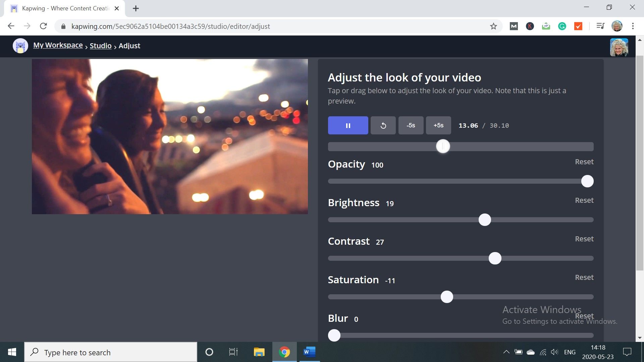Open a new browser tab
The height and width of the screenshot is (362, 644).
coord(136,8)
